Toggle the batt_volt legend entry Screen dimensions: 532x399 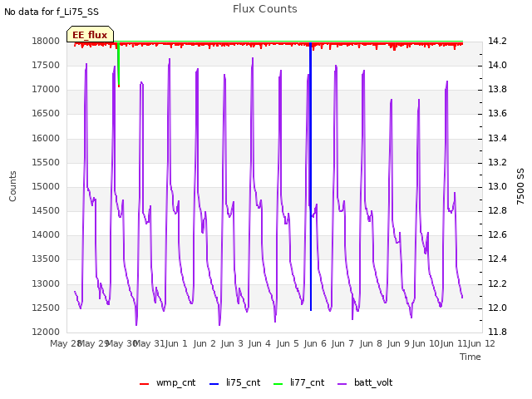365,382
